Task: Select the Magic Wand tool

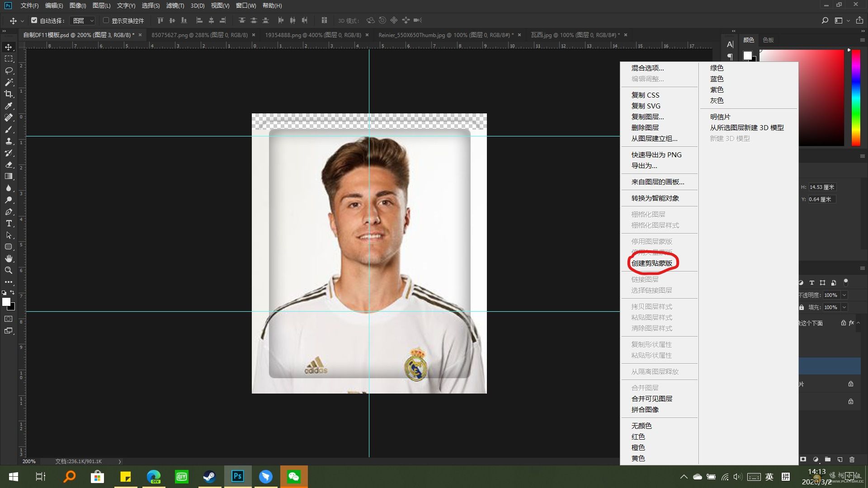Action: point(9,82)
